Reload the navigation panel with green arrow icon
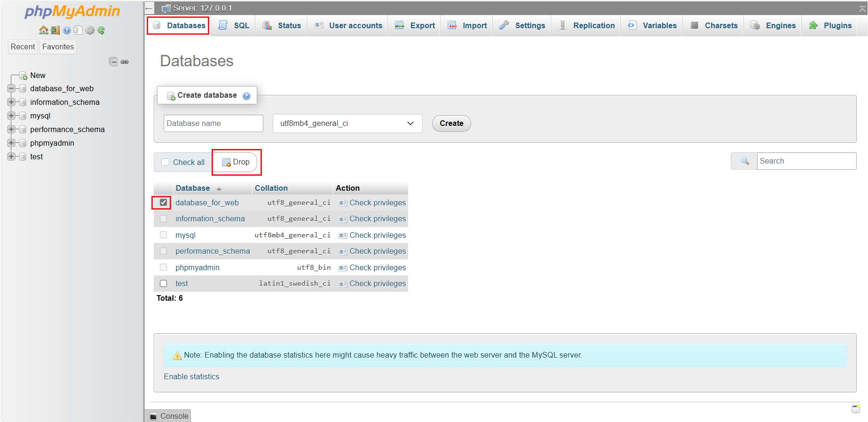This screenshot has height=422, width=868. click(101, 31)
